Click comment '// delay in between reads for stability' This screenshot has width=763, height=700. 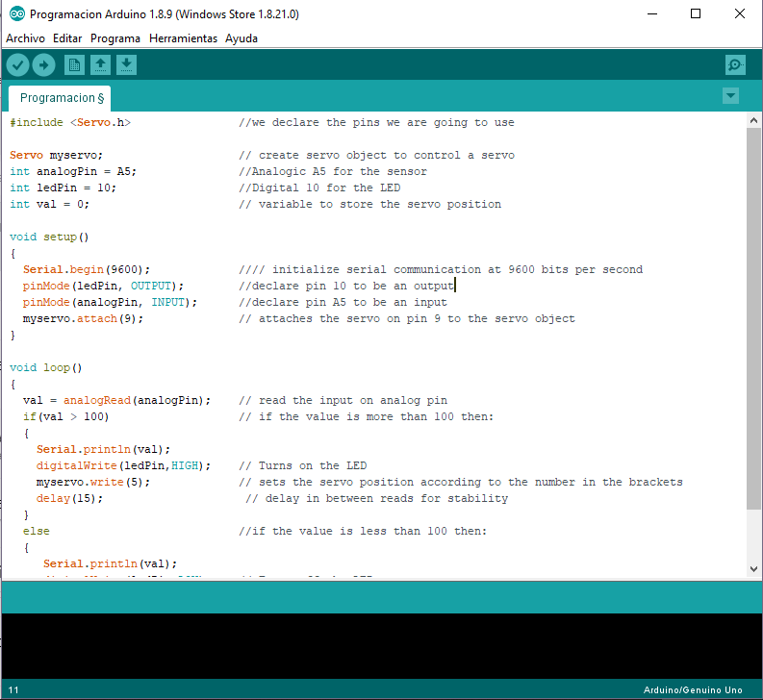click(x=377, y=499)
